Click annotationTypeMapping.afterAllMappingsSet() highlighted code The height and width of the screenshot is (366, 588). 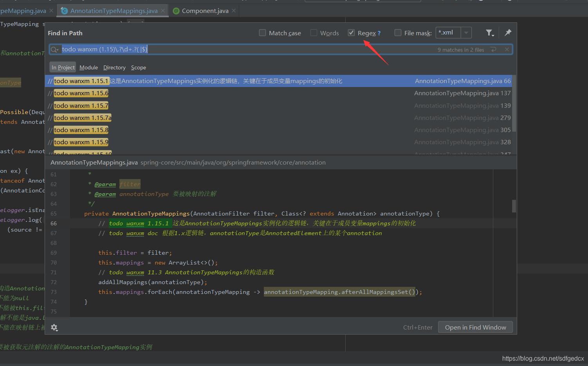pyautogui.click(x=339, y=292)
